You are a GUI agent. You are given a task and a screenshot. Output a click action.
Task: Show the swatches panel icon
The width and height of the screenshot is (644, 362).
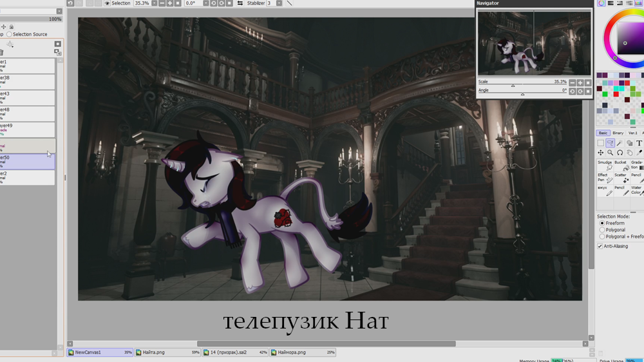(x=638, y=3)
